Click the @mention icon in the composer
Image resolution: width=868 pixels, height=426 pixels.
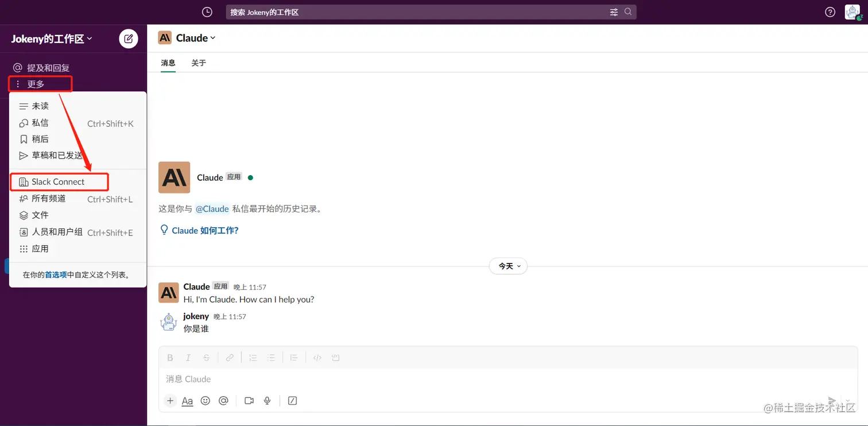coord(224,400)
